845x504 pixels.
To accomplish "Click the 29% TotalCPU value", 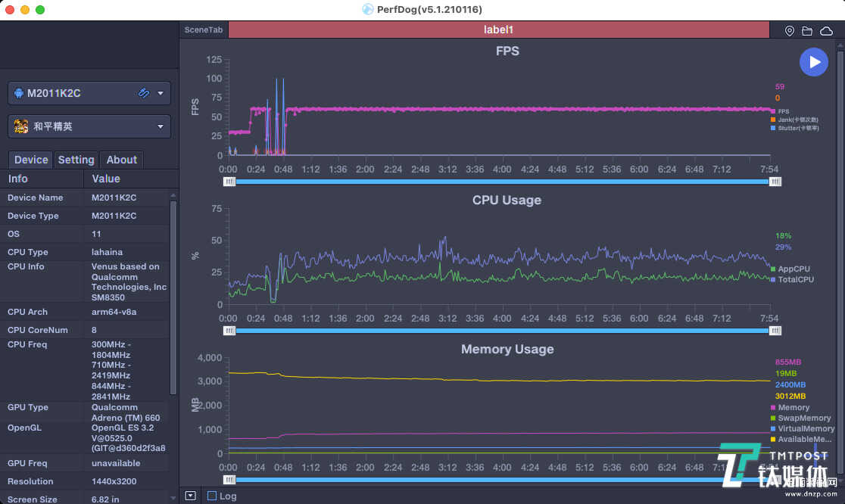I will (783, 247).
